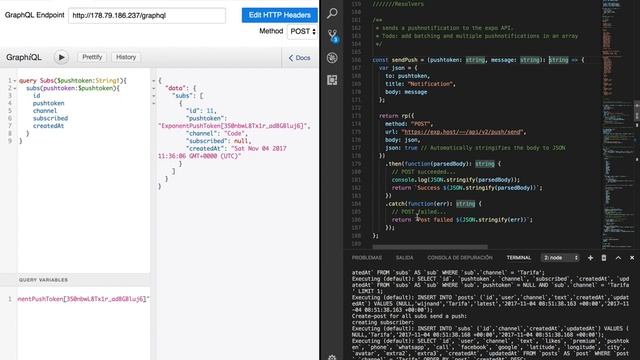Click 'to: pushtoken' line in code
This screenshot has width=640, height=360.
click(x=407, y=76)
